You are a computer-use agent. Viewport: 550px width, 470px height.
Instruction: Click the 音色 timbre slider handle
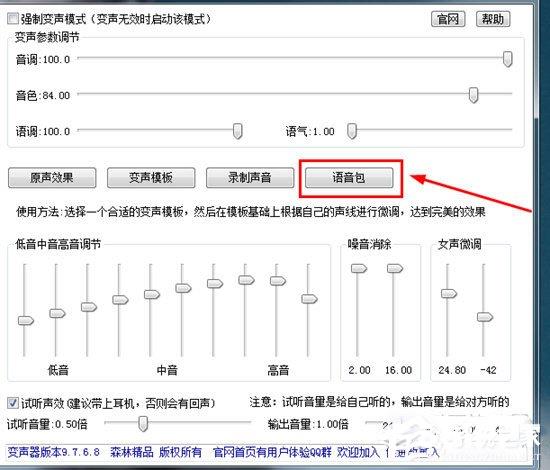[x=474, y=95]
